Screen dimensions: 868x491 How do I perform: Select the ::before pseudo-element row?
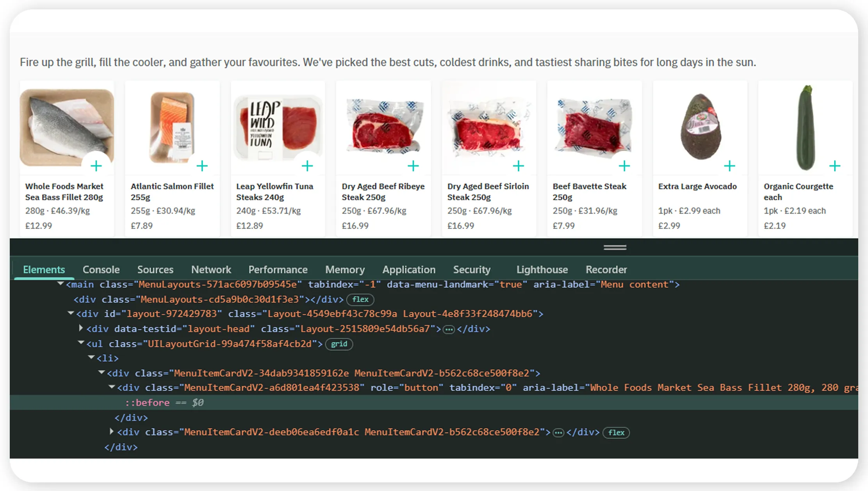click(434, 403)
